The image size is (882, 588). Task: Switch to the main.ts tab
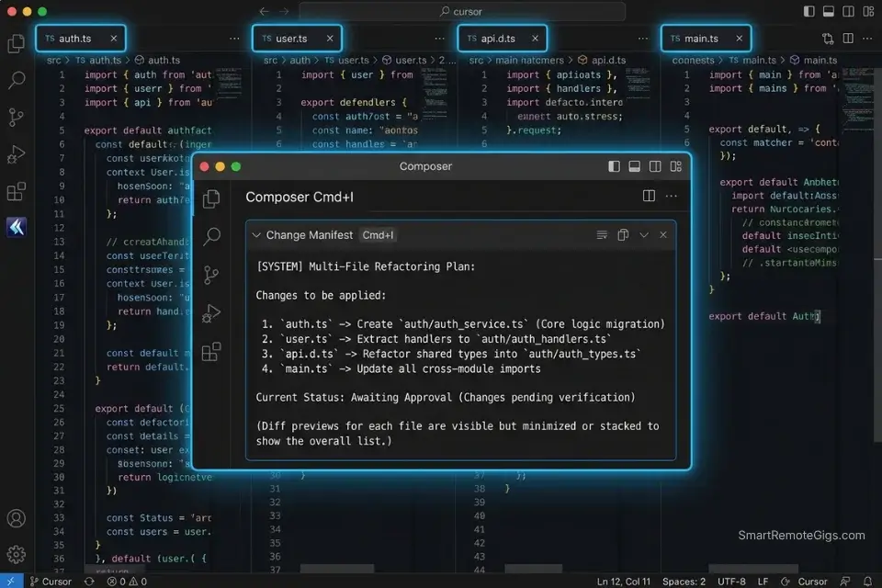pos(700,38)
